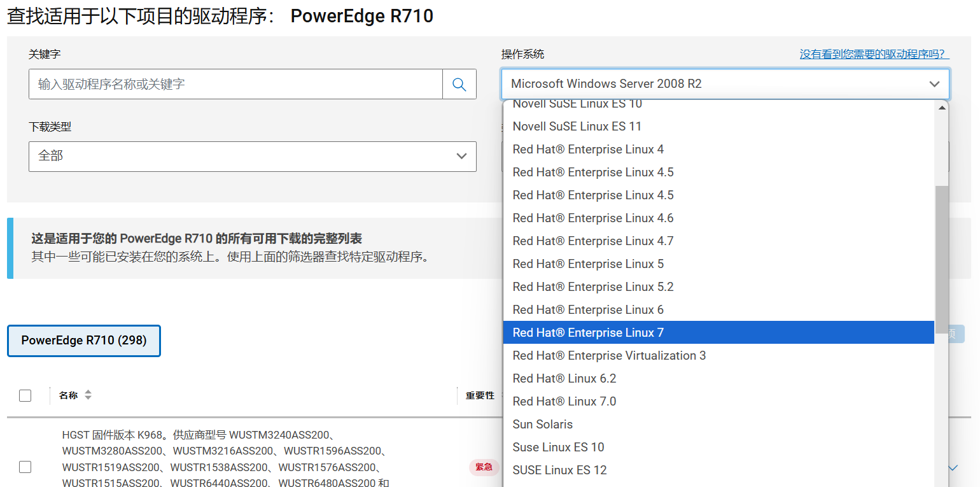Check the HGST firmware K968 row checkbox
980x487 pixels.
coord(25,467)
